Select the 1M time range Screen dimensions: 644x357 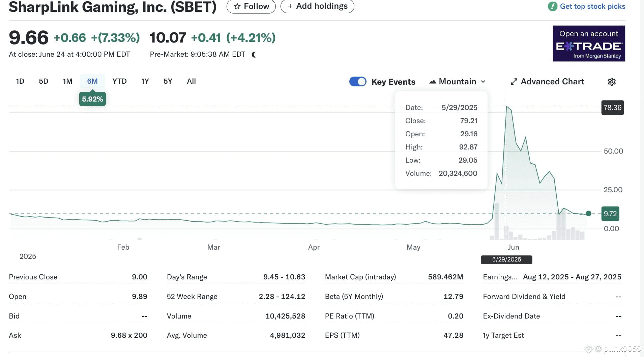click(x=67, y=81)
